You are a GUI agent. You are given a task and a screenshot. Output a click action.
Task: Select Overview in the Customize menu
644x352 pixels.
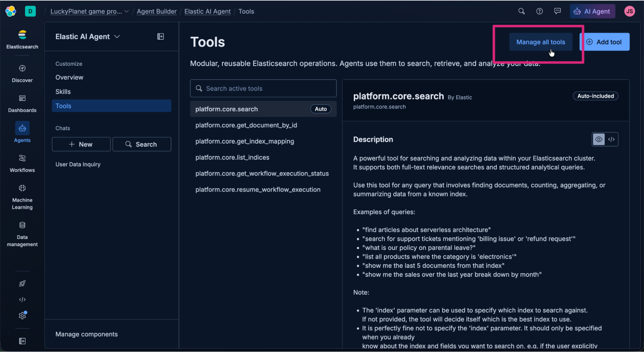point(111,77)
